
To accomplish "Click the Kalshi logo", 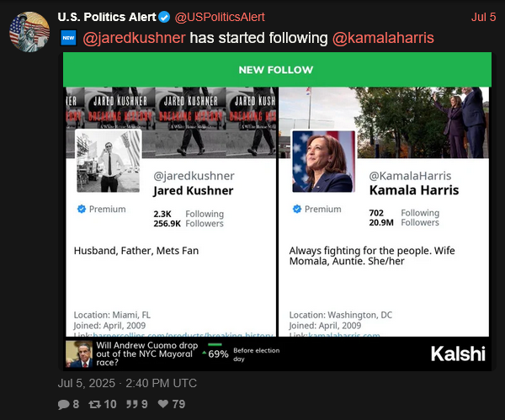I will pos(458,354).
